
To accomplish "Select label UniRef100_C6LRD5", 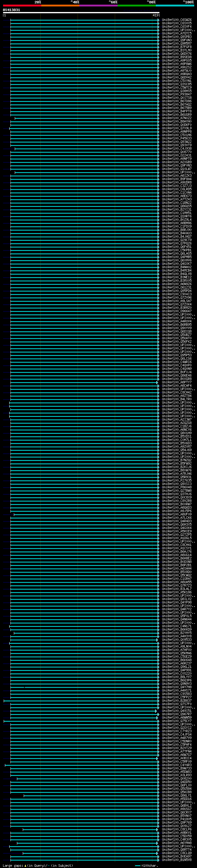I will 176,189.
